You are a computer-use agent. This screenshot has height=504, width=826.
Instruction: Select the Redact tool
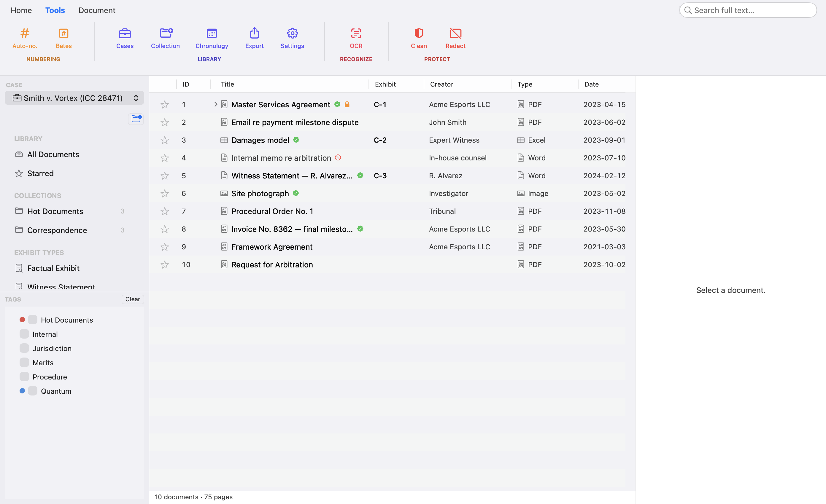coord(455,39)
